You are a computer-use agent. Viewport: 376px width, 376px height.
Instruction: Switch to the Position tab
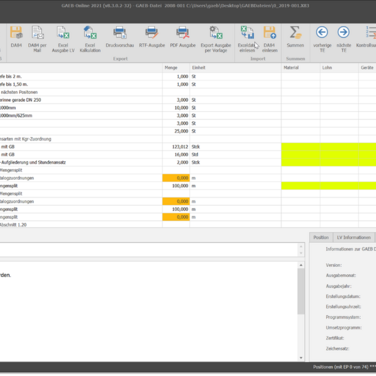pos(321,237)
